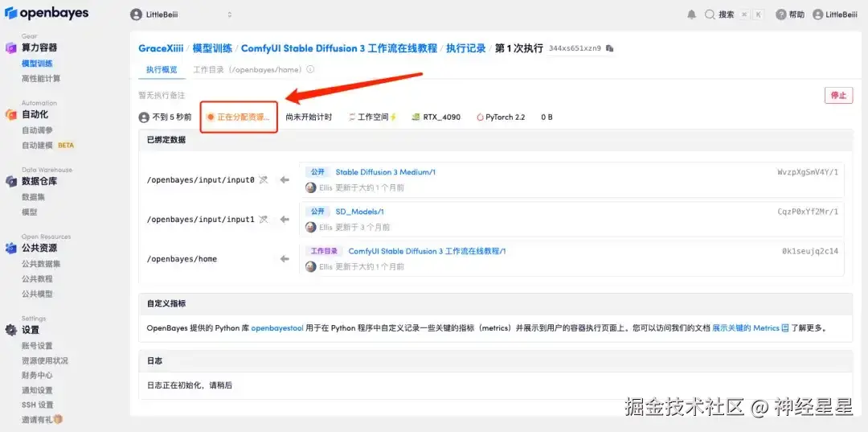Open 公共数据集 in the sidebar
The height and width of the screenshot is (432, 868).
(x=41, y=264)
